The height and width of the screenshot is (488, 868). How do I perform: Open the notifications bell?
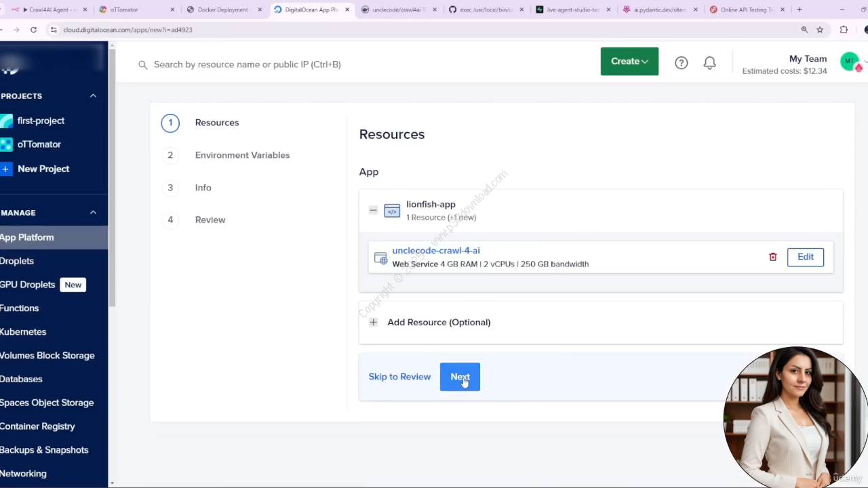pyautogui.click(x=710, y=63)
